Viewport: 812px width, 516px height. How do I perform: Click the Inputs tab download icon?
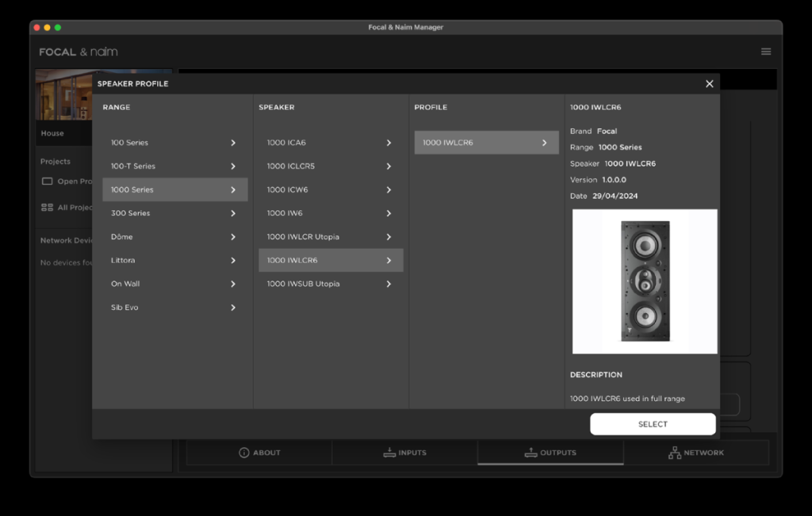(389, 453)
